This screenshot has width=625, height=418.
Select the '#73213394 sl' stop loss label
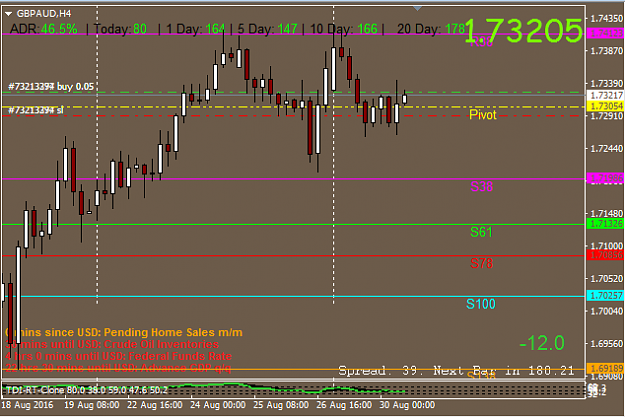point(35,110)
